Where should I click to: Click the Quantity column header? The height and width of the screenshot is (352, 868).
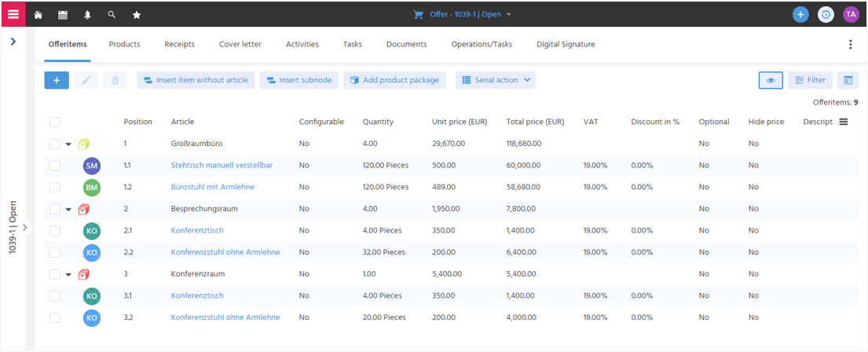click(378, 122)
